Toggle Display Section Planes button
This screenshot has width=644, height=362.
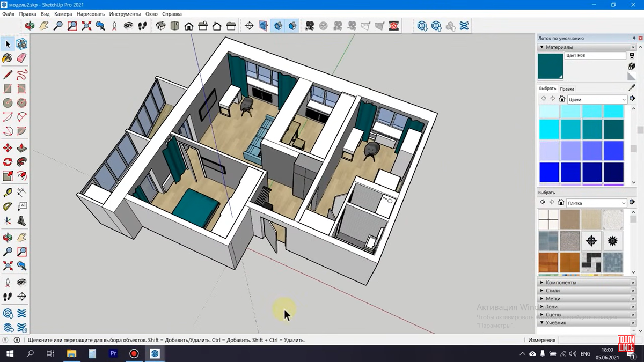tap(264, 25)
